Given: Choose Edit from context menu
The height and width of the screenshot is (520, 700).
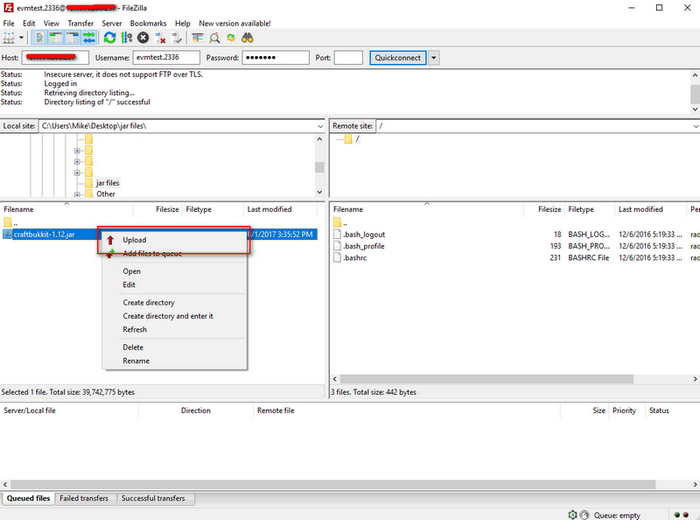Looking at the screenshot, I should coord(174,285).
